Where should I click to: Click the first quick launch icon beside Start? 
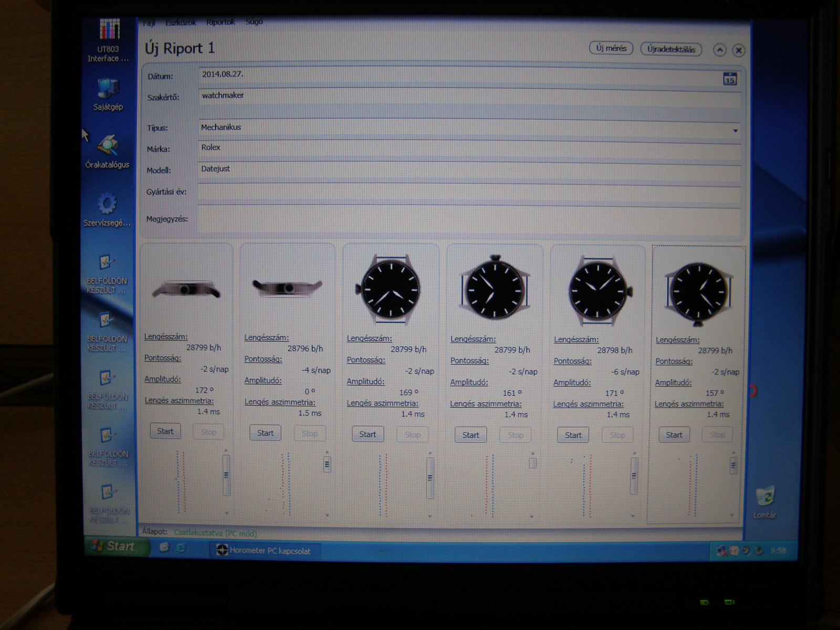(164, 548)
